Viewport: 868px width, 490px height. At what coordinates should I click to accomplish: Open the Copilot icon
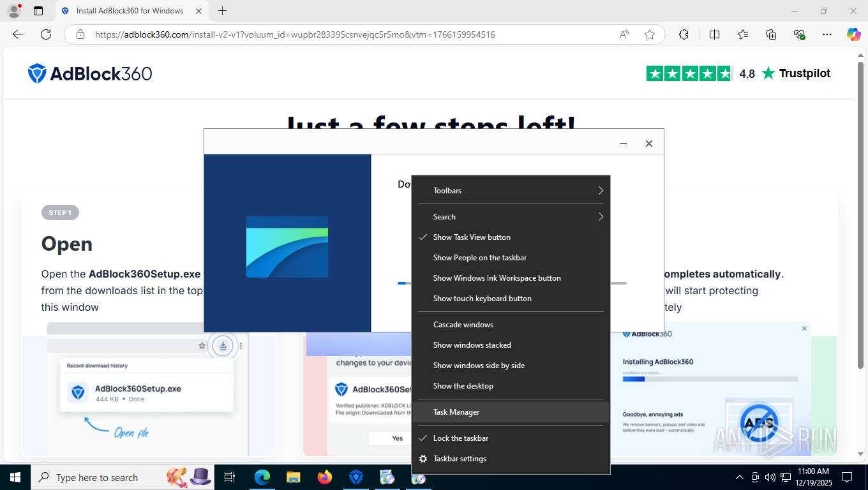854,34
